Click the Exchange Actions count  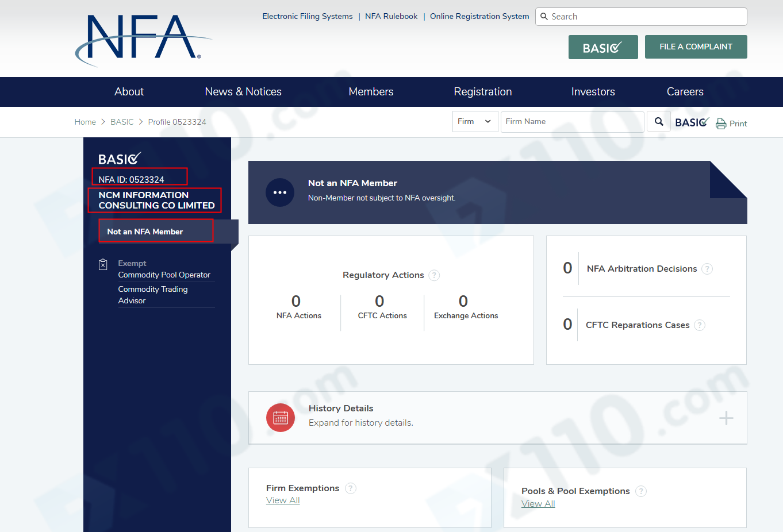pos(463,301)
